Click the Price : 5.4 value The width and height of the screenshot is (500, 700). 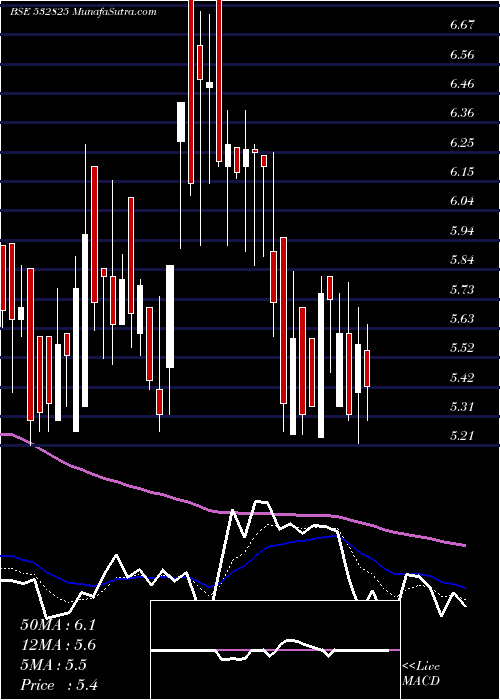coord(59,685)
